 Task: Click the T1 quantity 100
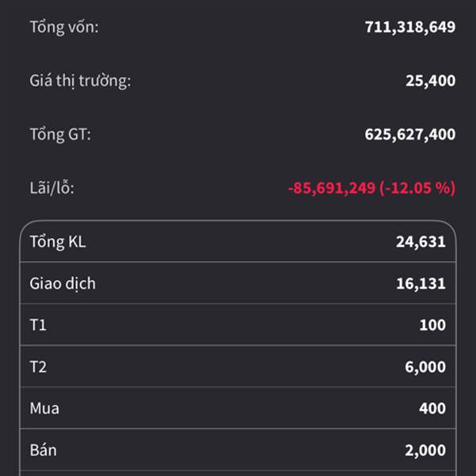click(x=433, y=325)
